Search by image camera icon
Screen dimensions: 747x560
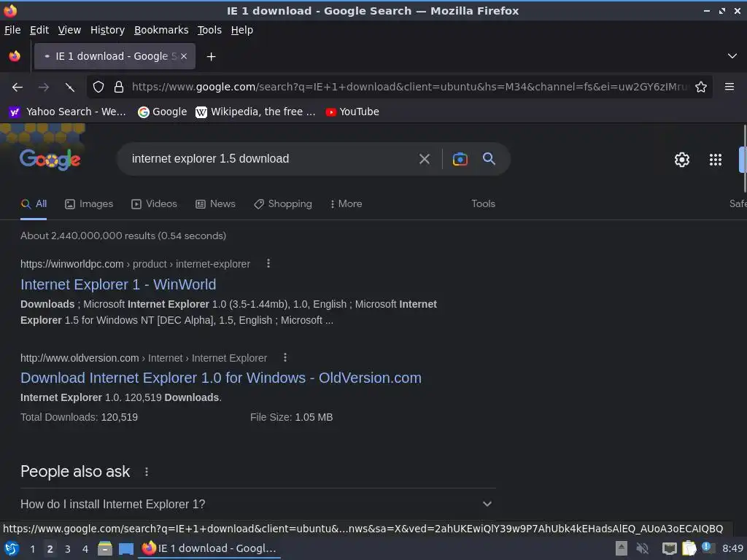[460, 159]
